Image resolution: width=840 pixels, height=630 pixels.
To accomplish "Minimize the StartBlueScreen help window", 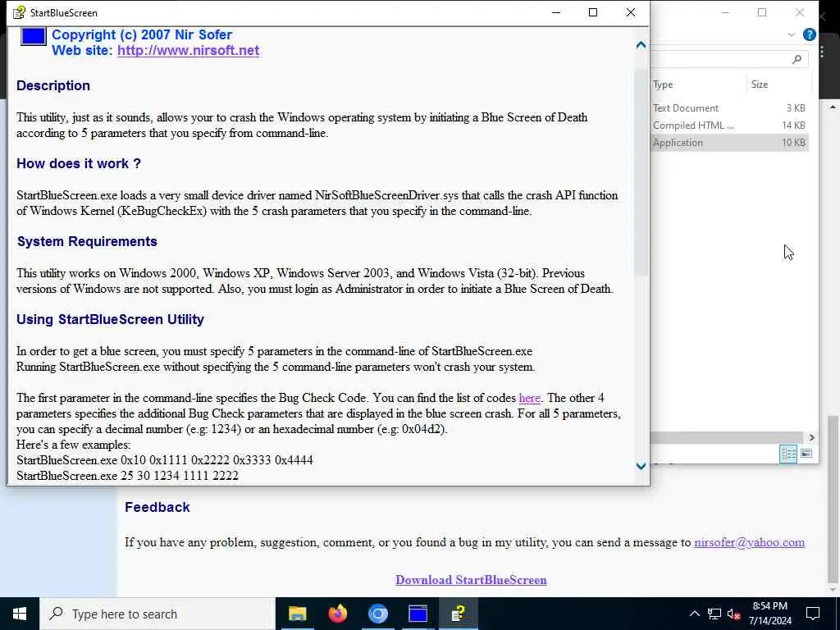I will (556, 12).
